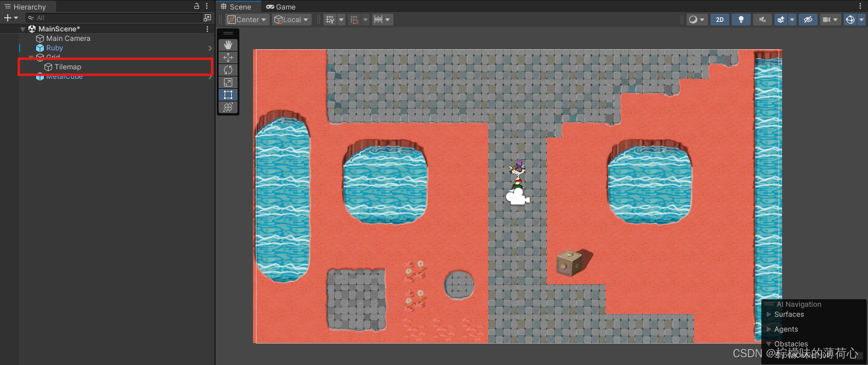Toggle scene lighting
Image resolution: width=868 pixels, height=365 pixels.
741,19
